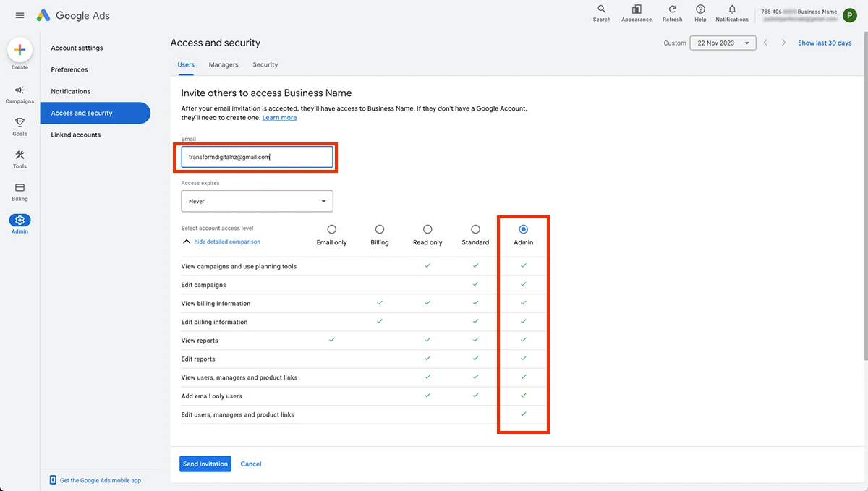Open the Search tool
This screenshot has height=491, width=868.
pyautogui.click(x=602, y=13)
